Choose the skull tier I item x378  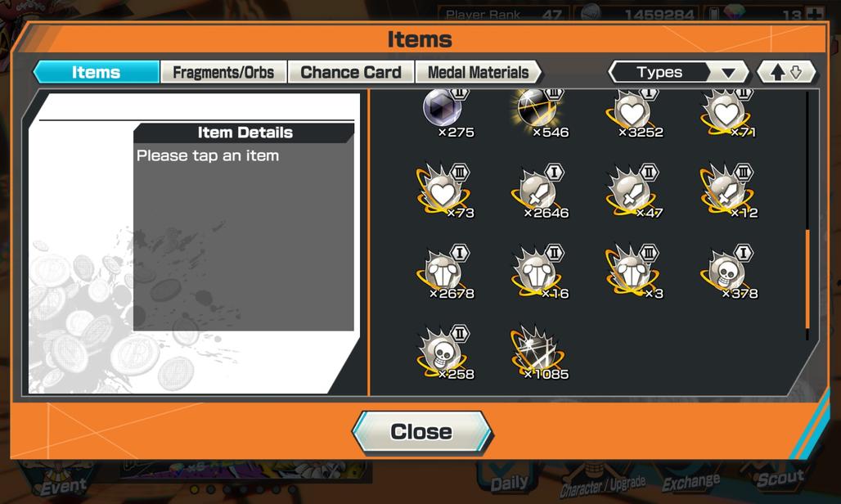(x=730, y=272)
